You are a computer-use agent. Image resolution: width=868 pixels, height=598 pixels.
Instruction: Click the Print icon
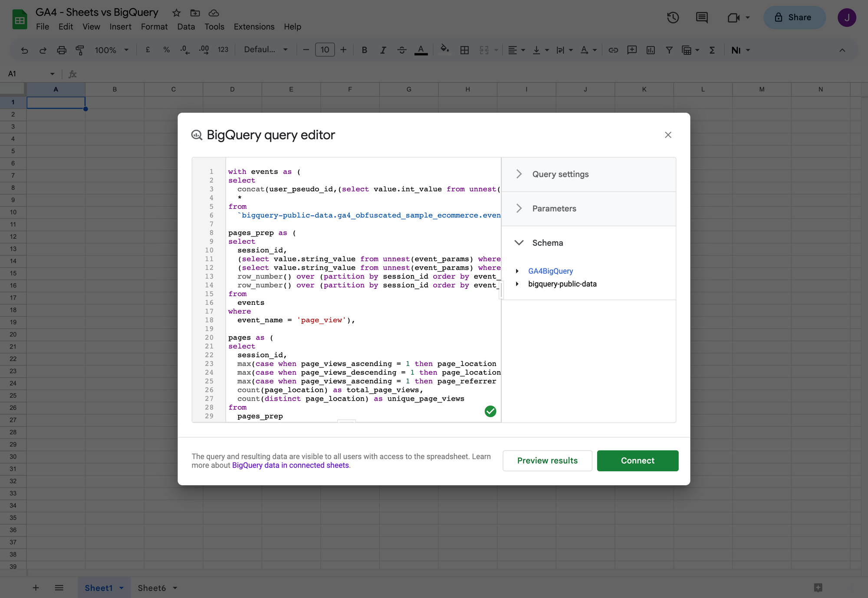pyautogui.click(x=62, y=50)
